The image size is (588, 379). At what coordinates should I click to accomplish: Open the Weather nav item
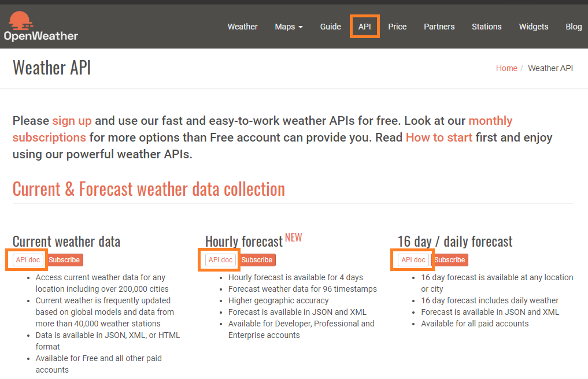click(x=243, y=27)
